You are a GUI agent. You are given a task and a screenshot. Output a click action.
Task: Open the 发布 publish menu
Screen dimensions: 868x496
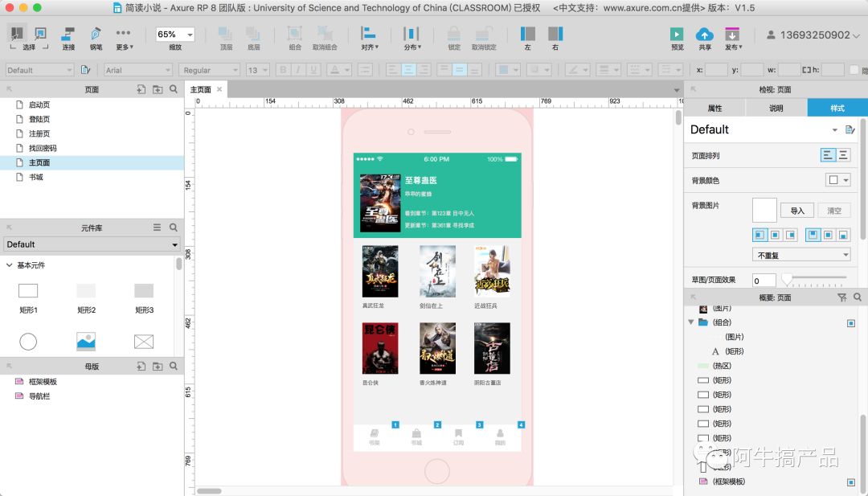click(x=733, y=39)
